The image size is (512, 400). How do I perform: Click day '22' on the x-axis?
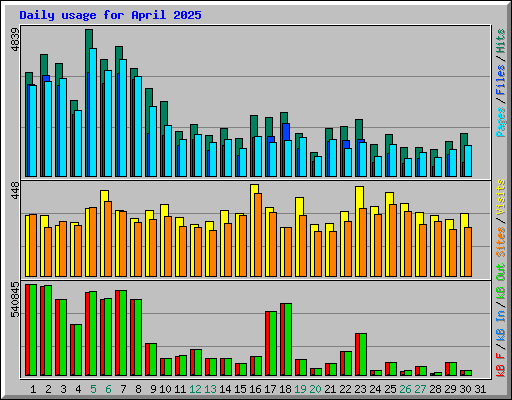click(x=345, y=389)
